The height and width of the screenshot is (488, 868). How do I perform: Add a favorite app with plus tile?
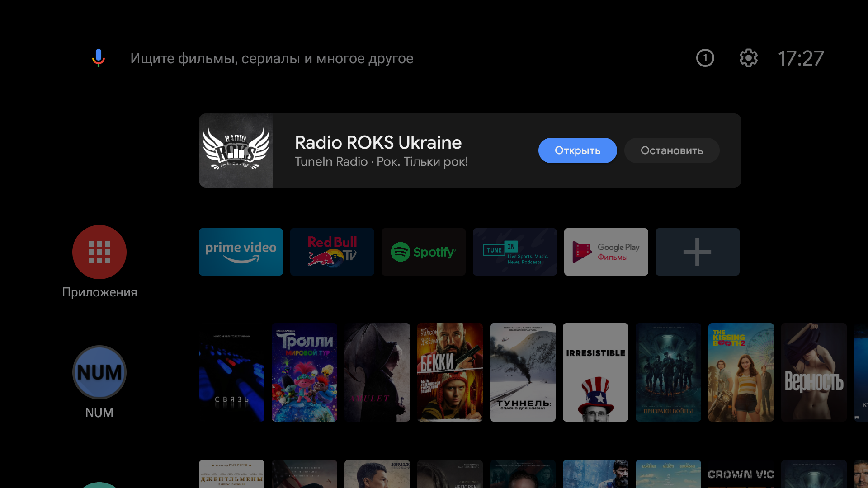coord(698,252)
